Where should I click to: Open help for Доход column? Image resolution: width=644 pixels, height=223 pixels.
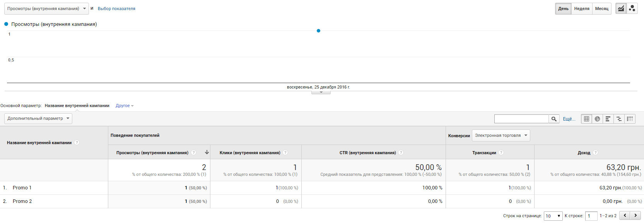pyautogui.click(x=596, y=153)
